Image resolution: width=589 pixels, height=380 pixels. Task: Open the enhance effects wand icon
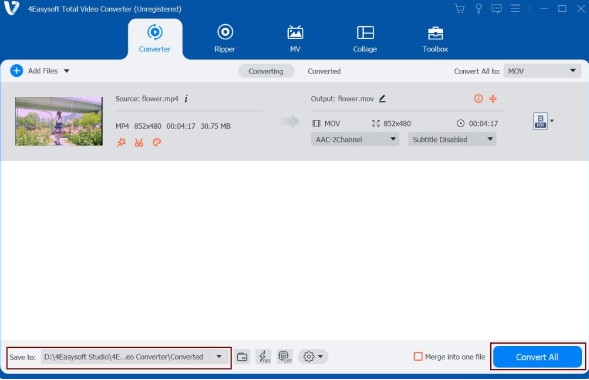(x=121, y=142)
